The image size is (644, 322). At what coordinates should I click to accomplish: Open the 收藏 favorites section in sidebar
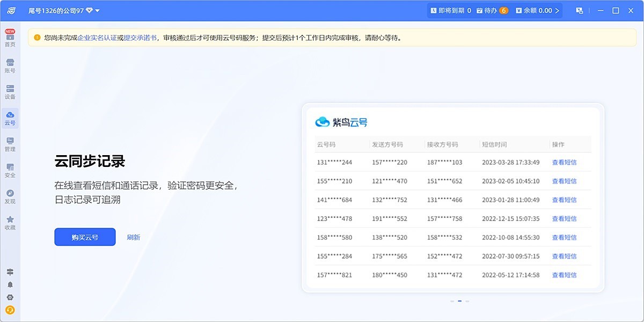10,220
